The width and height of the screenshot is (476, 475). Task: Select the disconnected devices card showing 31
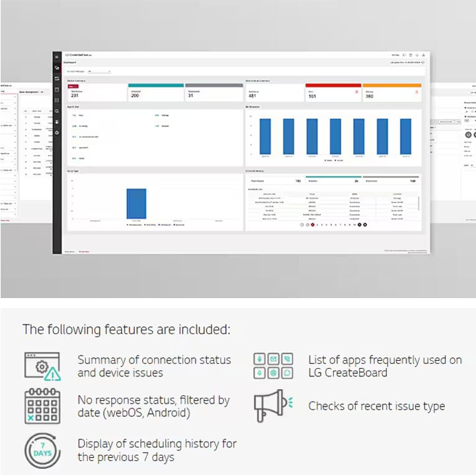pos(214,92)
